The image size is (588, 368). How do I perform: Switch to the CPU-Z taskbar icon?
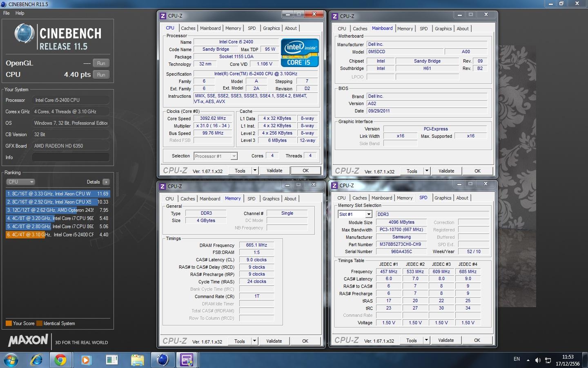coord(187,360)
